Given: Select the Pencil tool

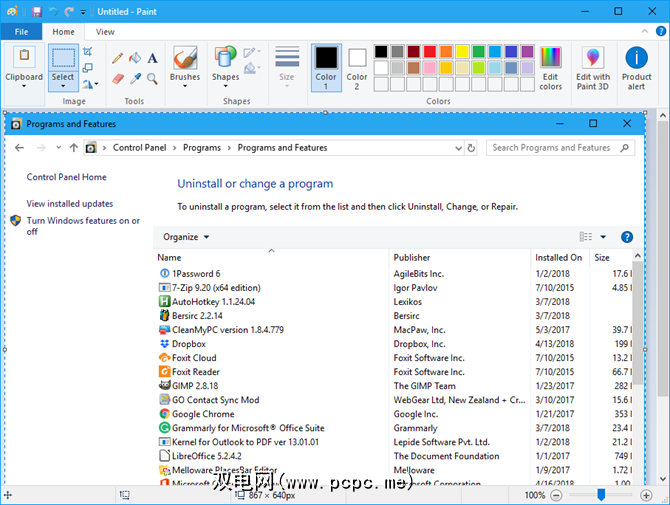Looking at the screenshot, I should 118,58.
